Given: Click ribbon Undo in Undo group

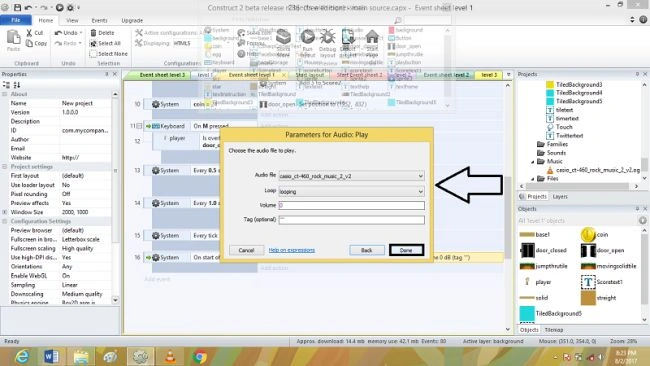Looking at the screenshot, I should point(68,33).
